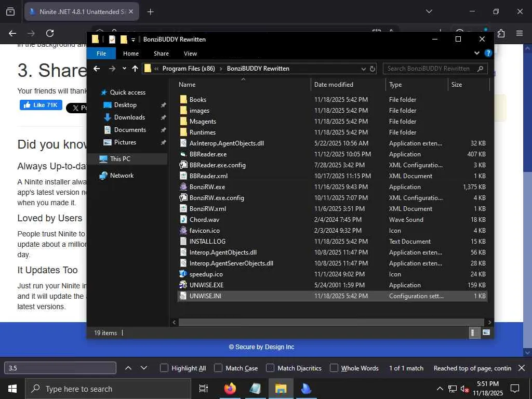Image resolution: width=532 pixels, height=399 pixels.
Task: Click the New folder quick access icon
Action: (x=124, y=39)
